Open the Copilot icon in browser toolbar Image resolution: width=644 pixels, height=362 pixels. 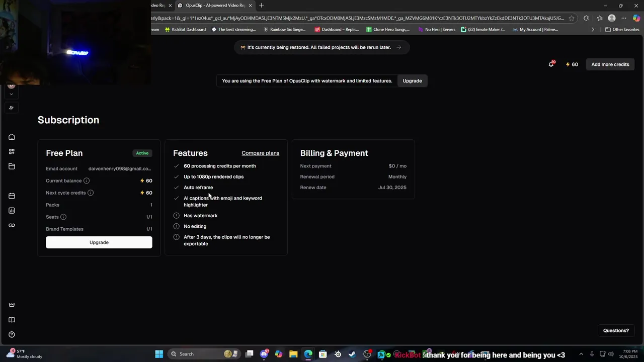click(x=636, y=18)
